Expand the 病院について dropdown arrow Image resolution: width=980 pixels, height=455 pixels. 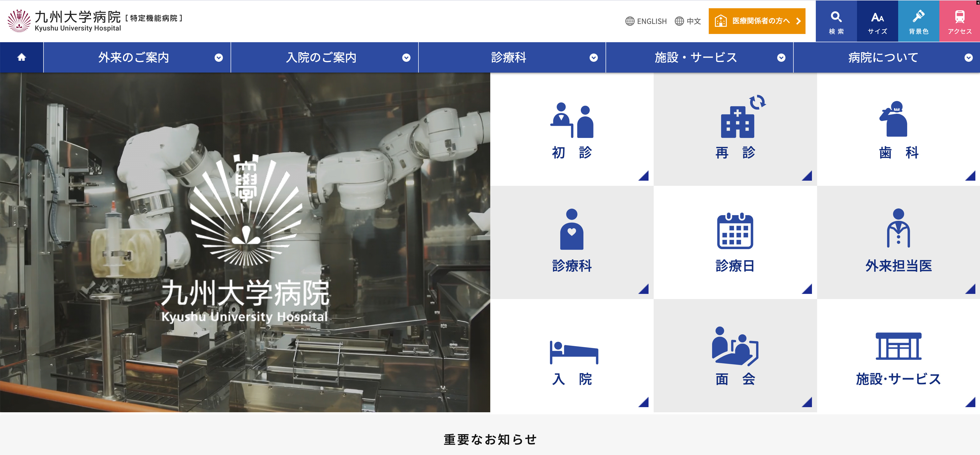[x=968, y=58]
